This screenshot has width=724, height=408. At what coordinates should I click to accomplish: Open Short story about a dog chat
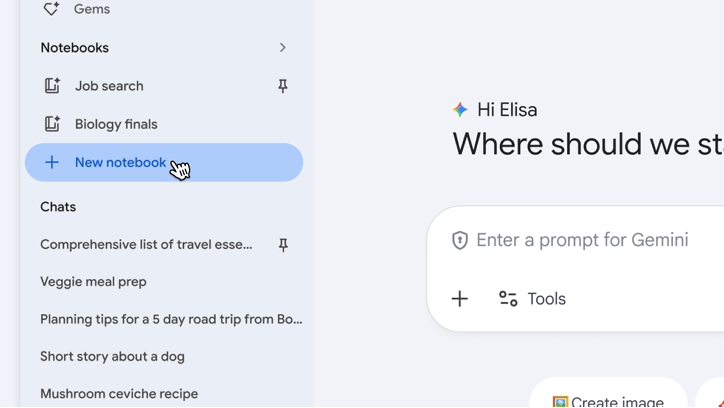pos(112,356)
